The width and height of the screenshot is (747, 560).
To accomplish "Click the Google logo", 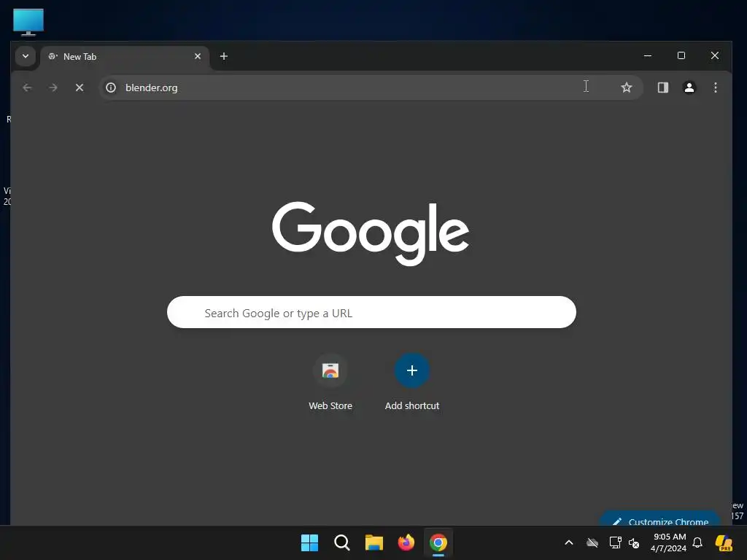I will pyautogui.click(x=371, y=233).
